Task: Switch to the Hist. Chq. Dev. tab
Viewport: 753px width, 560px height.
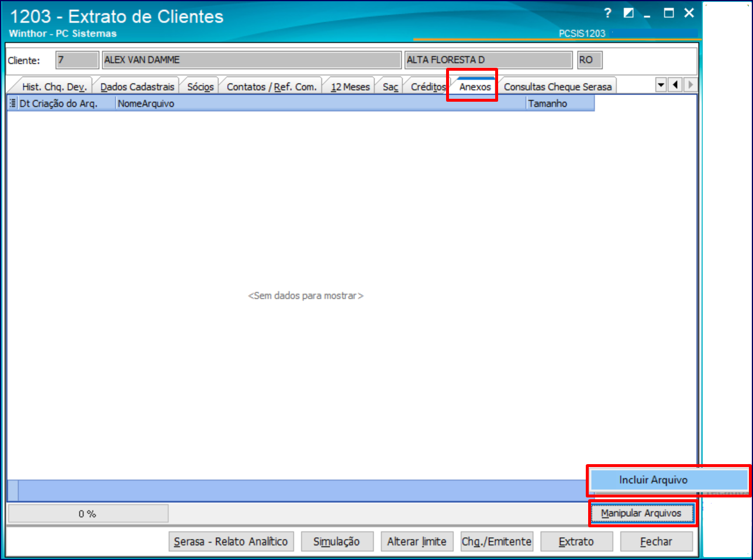Action: click(54, 87)
